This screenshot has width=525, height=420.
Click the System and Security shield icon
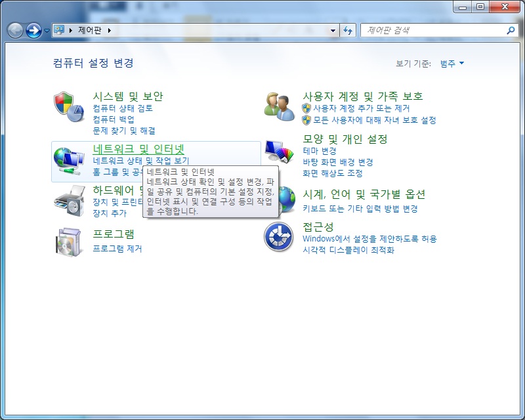tap(68, 107)
